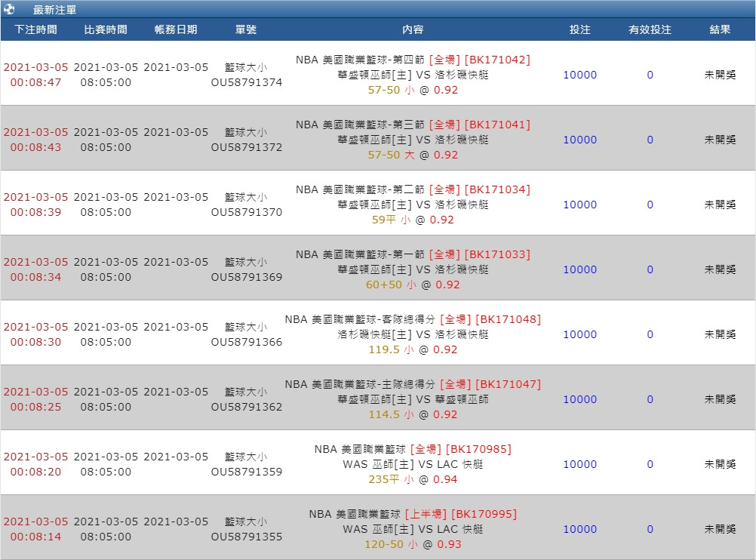
Task: Click order number OU58791359
Action: 247,472
